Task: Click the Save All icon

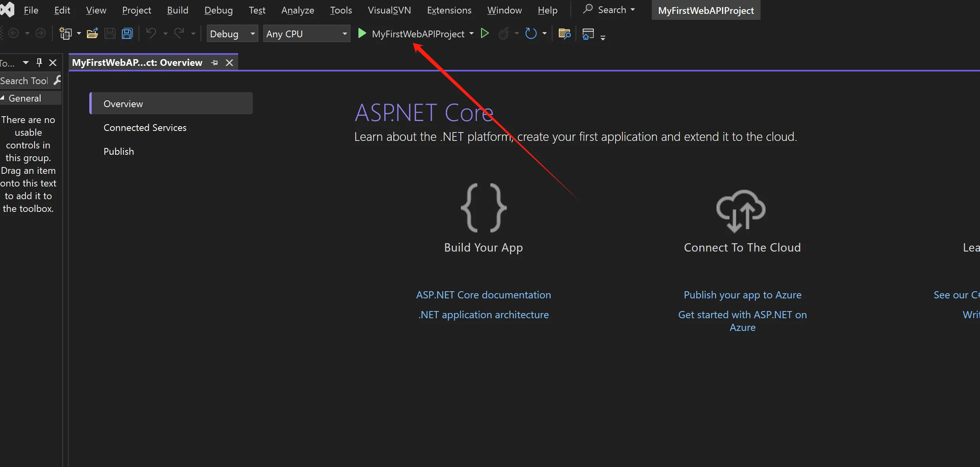Action: pyautogui.click(x=127, y=33)
